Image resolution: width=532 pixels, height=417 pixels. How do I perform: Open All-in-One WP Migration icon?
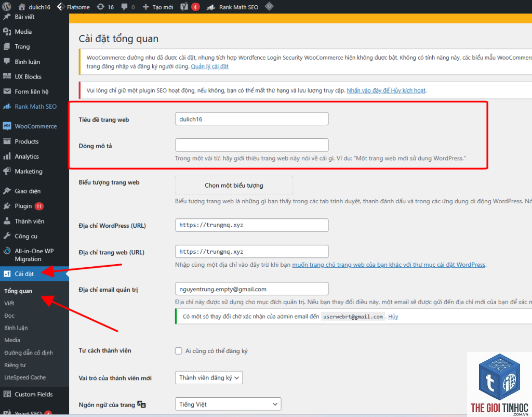point(7,251)
